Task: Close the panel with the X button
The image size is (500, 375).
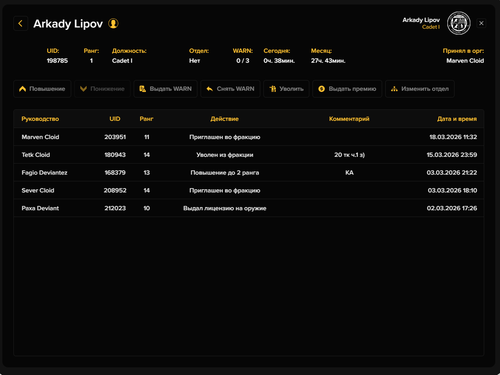Action: (x=481, y=23)
